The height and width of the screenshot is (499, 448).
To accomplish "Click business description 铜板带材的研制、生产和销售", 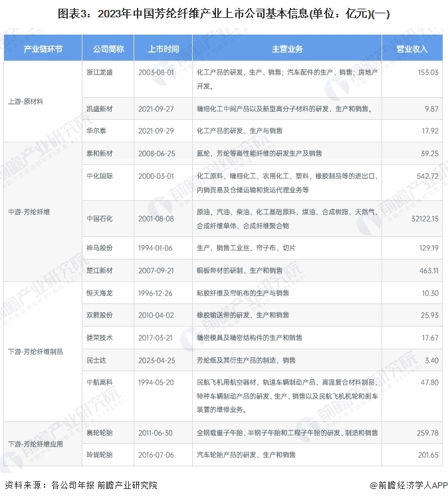I will pos(239,271).
